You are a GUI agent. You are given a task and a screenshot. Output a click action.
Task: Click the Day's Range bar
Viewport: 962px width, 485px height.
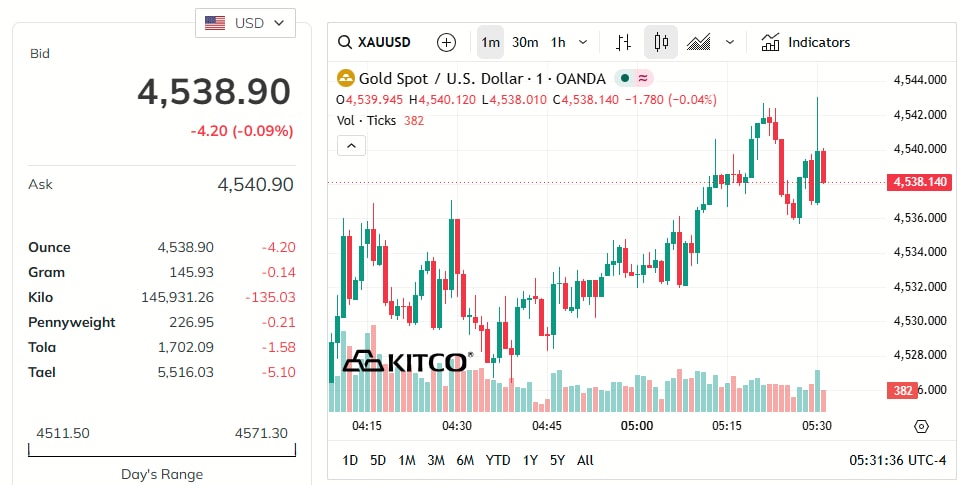[x=162, y=451]
